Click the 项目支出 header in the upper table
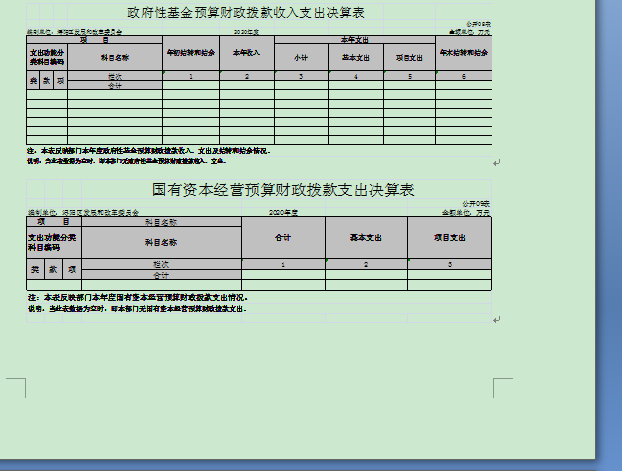Viewport: 622px width, 471px height. (x=410, y=58)
